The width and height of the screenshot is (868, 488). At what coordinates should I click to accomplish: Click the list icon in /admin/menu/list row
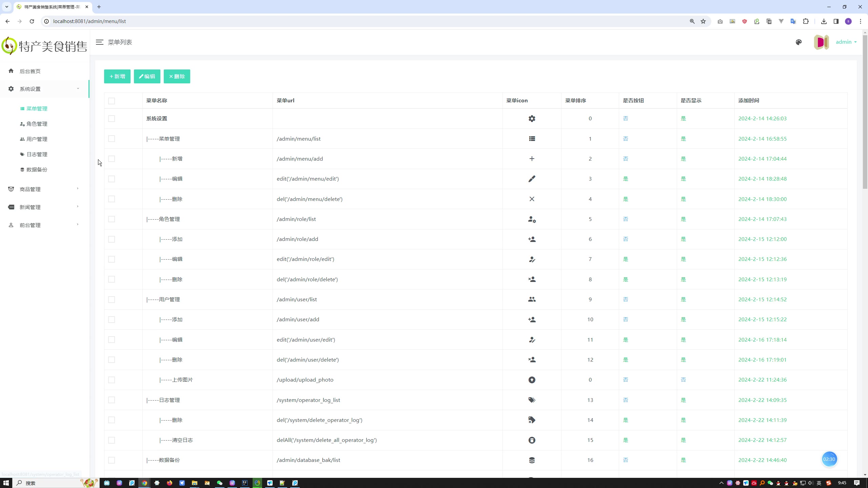coord(532,139)
